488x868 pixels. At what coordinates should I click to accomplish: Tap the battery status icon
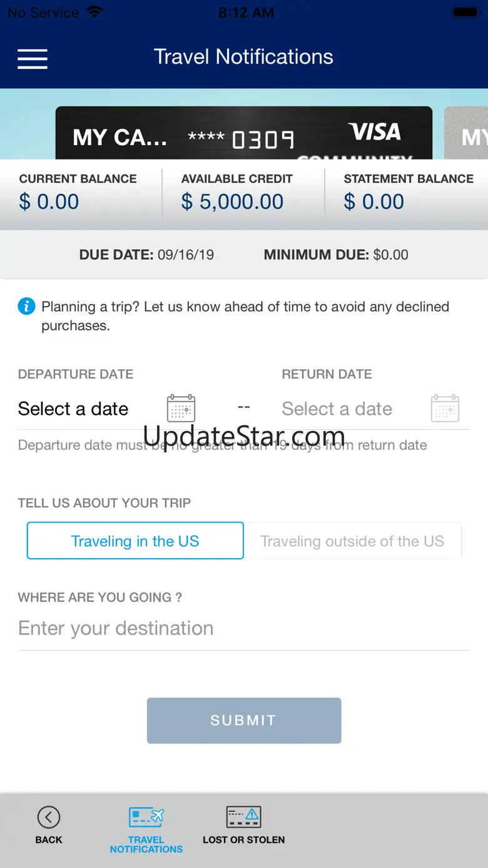point(465,13)
